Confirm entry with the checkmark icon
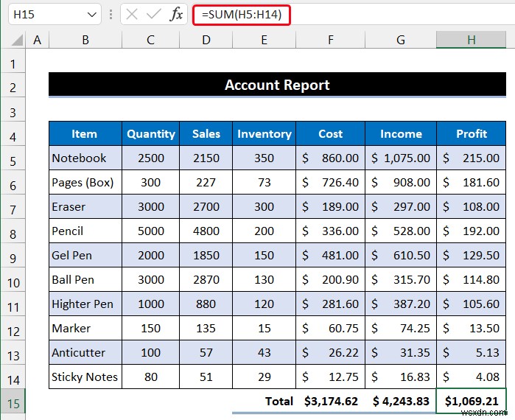This screenshot has width=515, height=420. (154, 15)
